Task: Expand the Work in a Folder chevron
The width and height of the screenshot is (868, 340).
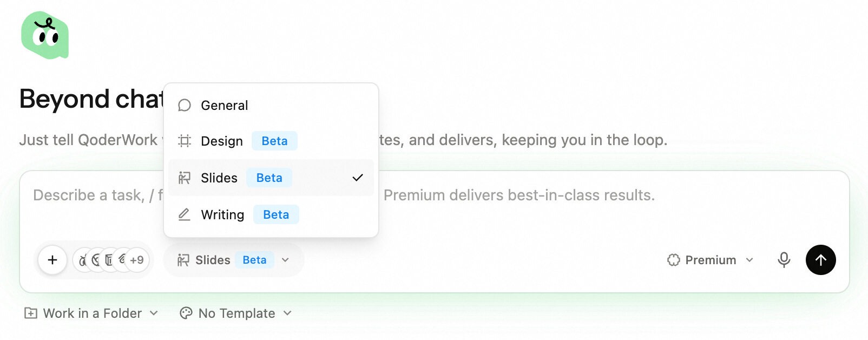Action: (x=154, y=313)
